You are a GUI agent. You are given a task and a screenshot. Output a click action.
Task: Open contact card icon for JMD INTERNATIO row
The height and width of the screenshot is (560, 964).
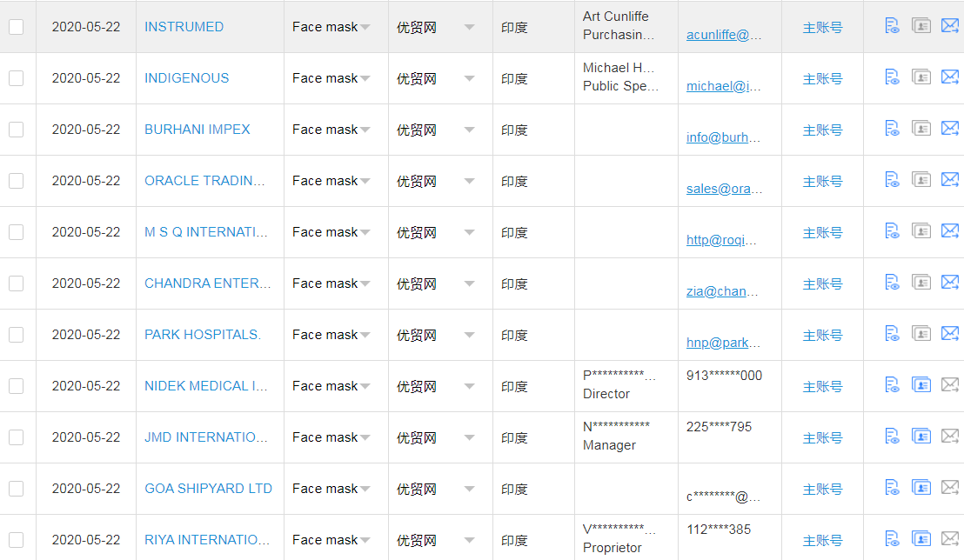[921, 437]
